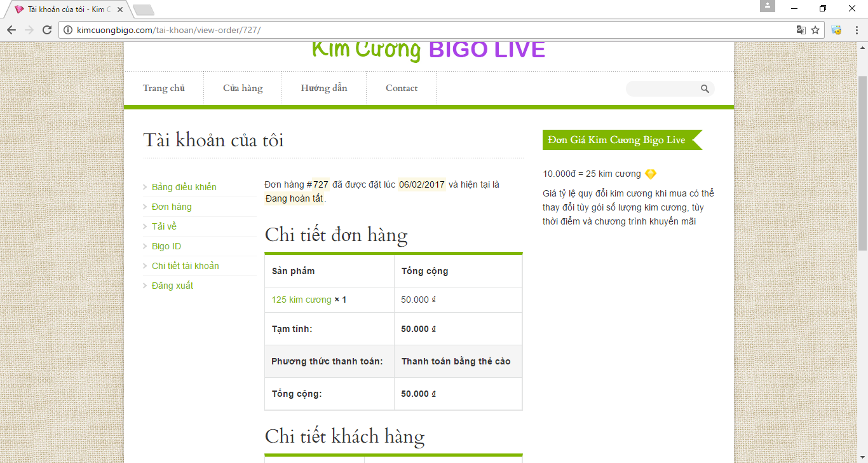Click the Chi tiết khách hàng heading
Screen dimensions: 868x463
(345, 436)
